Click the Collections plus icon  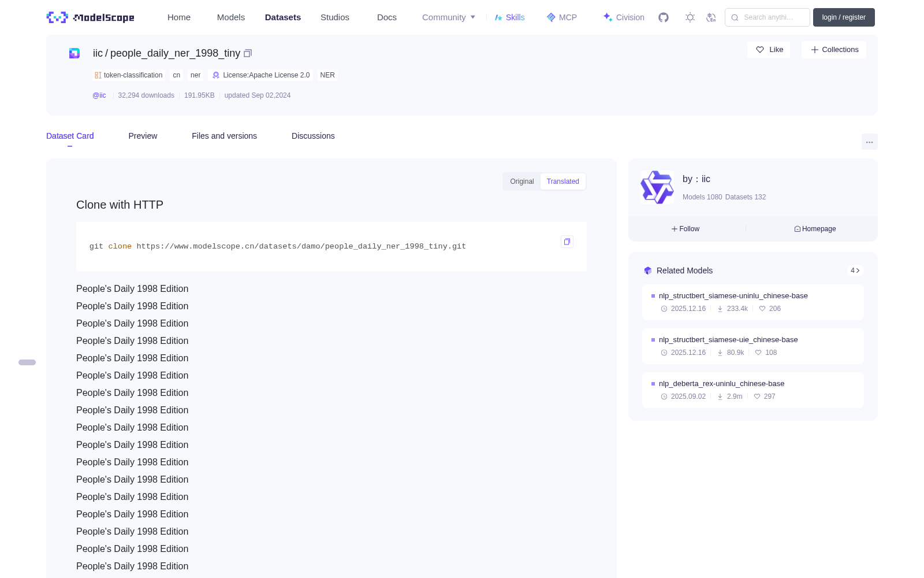[815, 50]
